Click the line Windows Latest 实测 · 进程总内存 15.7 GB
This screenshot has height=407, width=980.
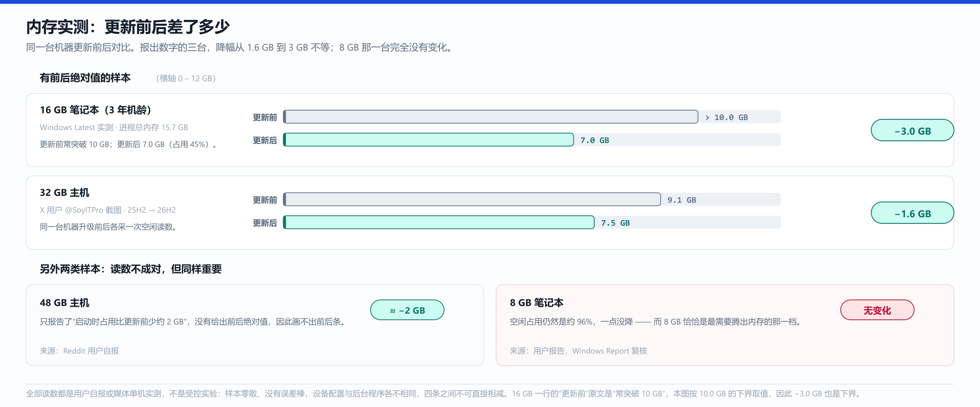pos(114,127)
